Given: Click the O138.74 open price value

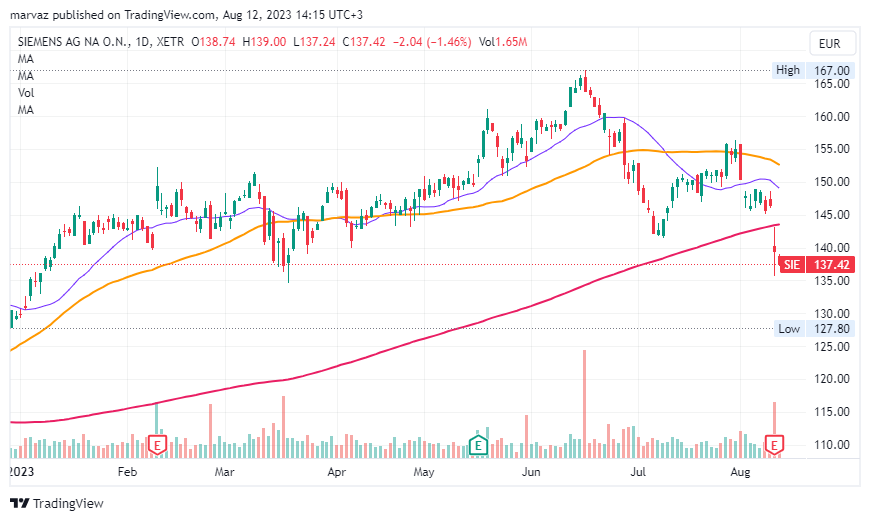Looking at the screenshot, I should [213, 42].
